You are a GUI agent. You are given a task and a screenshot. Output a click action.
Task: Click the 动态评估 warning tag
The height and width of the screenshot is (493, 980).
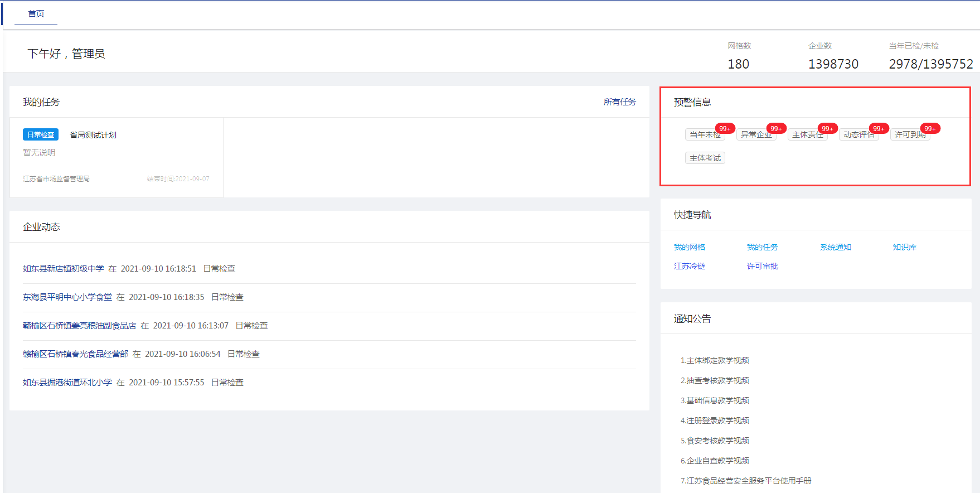858,135
